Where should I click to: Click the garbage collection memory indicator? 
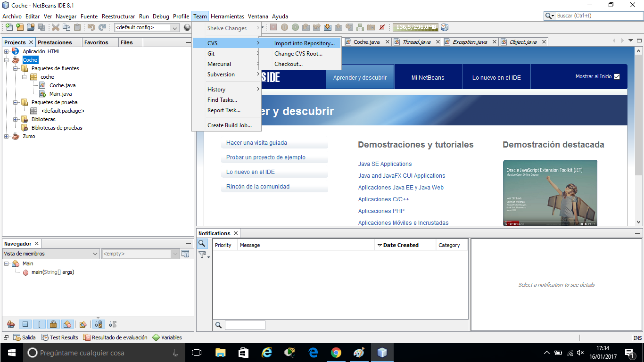pos(415,27)
